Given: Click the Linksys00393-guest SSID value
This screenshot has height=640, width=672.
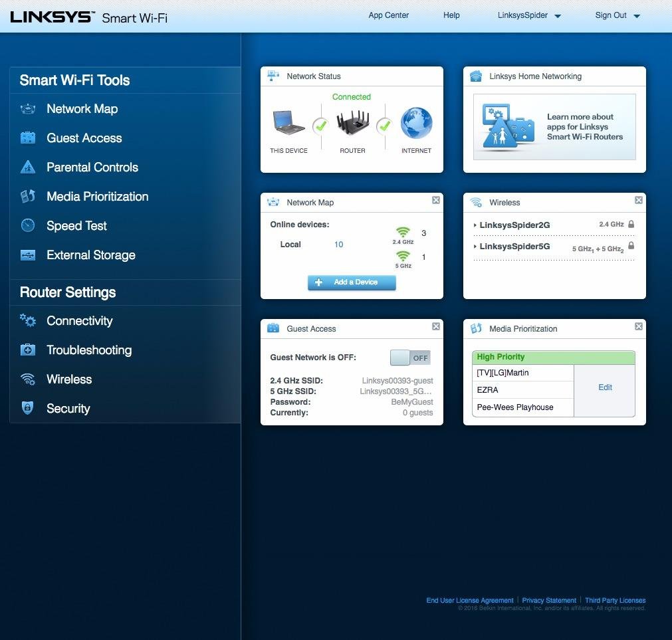Looking at the screenshot, I should tap(397, 380).
